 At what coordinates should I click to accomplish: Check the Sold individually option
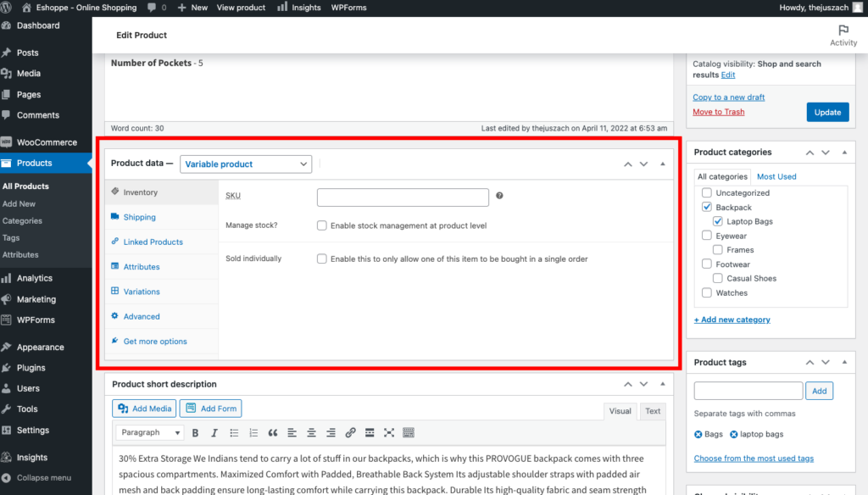point(322,259)
